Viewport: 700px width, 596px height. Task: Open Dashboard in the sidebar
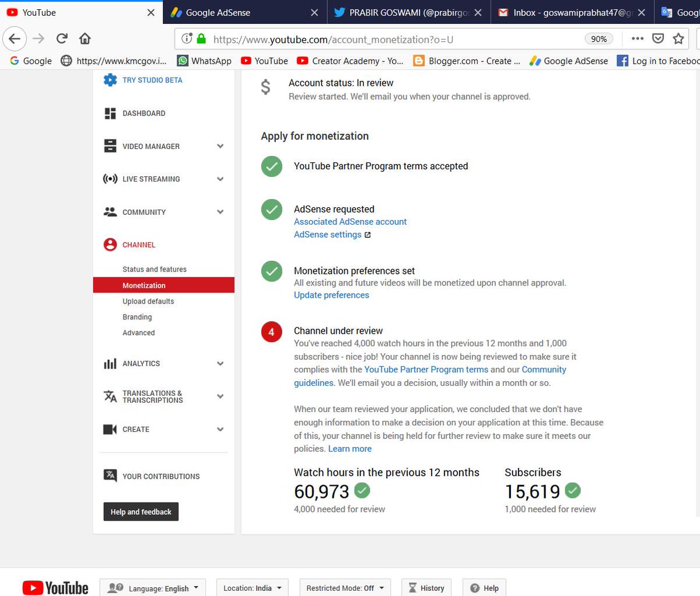[x=143, y=113]
